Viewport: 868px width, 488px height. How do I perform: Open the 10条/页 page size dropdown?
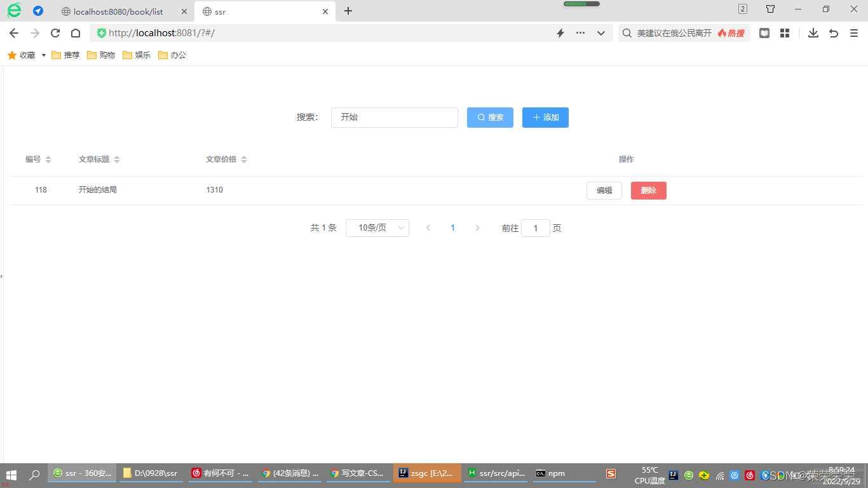[377, 228]
